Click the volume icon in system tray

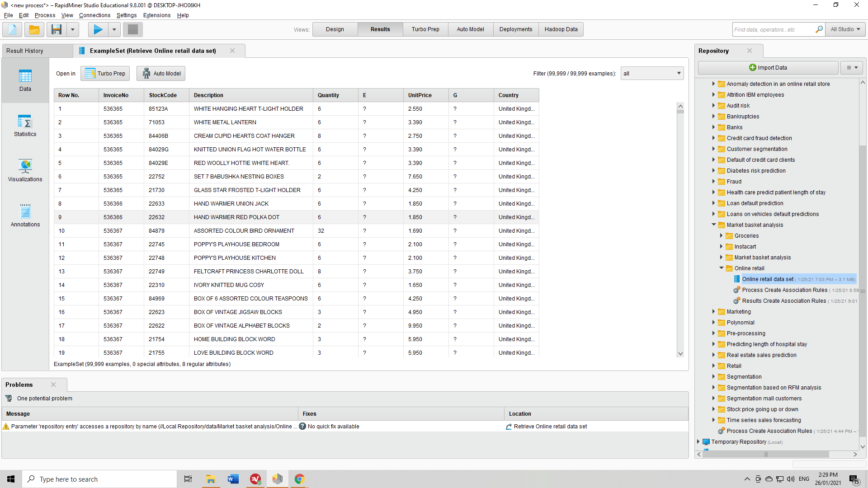coord(790,479)
